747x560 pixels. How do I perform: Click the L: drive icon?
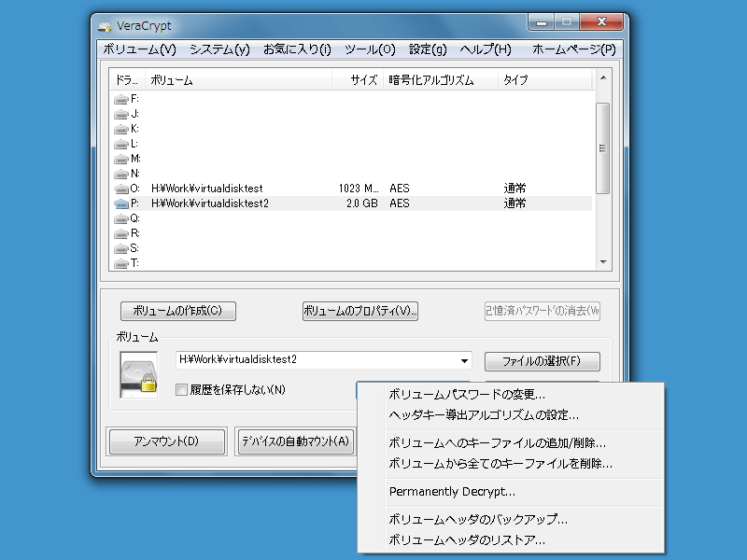(121, 144)
